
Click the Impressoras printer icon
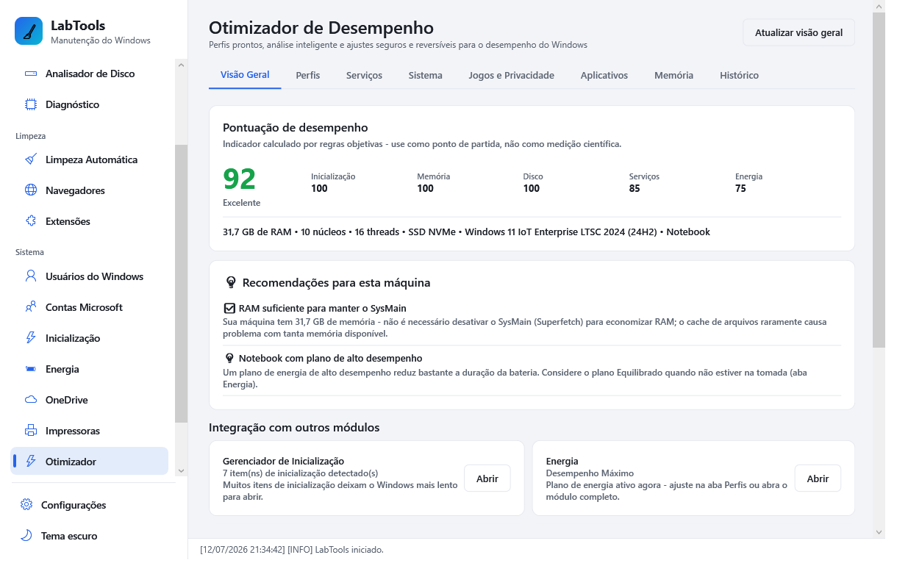[31, 431]
